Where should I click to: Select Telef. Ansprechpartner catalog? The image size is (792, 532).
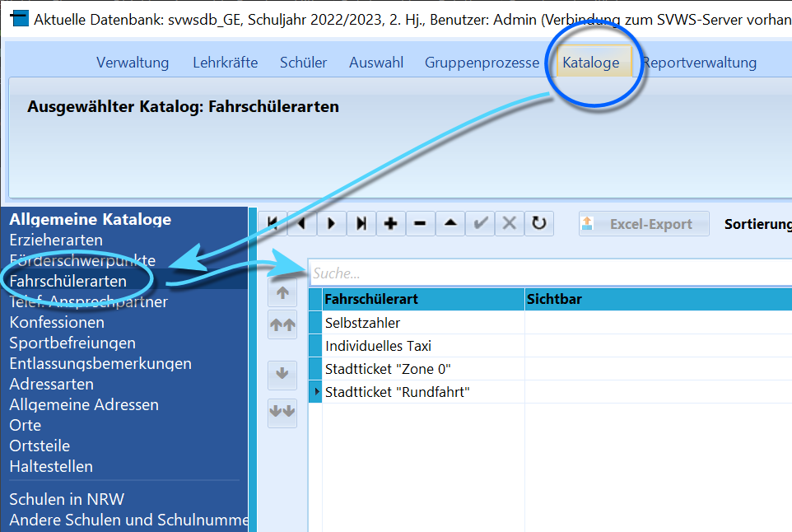88,301
